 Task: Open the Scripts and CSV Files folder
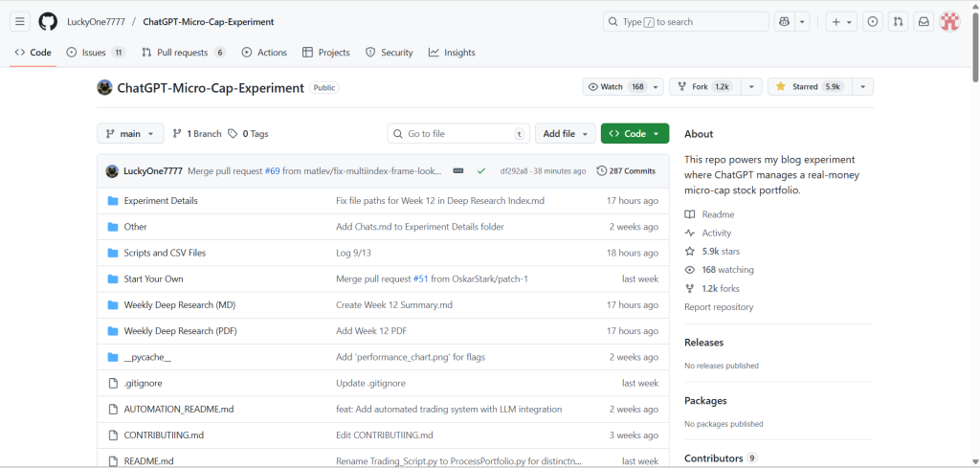coord(165,253)
